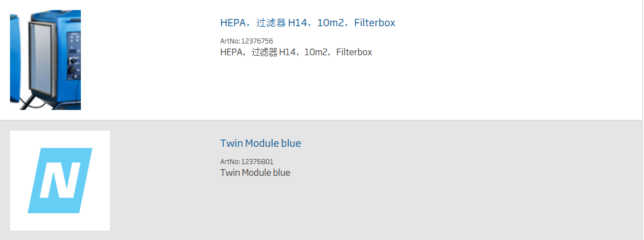Viewport: 644px width, 240px height.
Task: Open the HEPA filter product photo
Action: pos(45,60)
